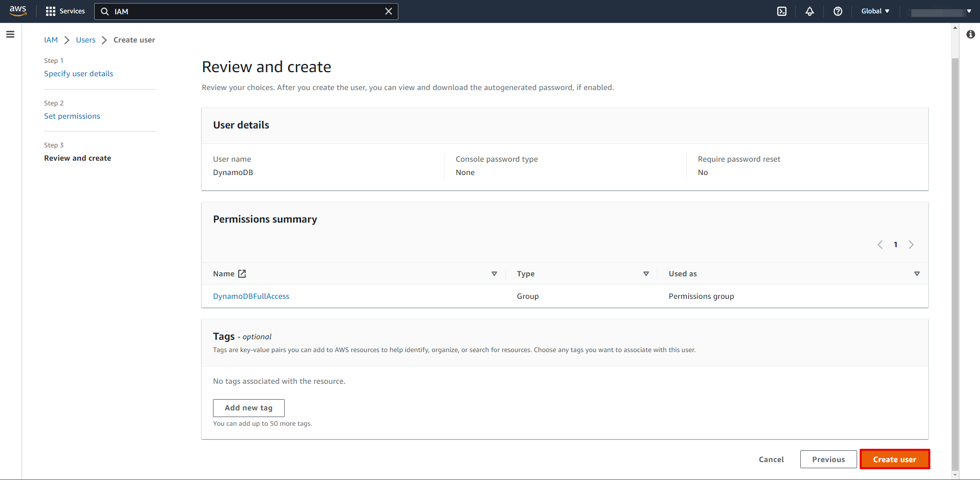Sort by Name column arrow
Screen dimensions: 980x480
tap(494, 274)
